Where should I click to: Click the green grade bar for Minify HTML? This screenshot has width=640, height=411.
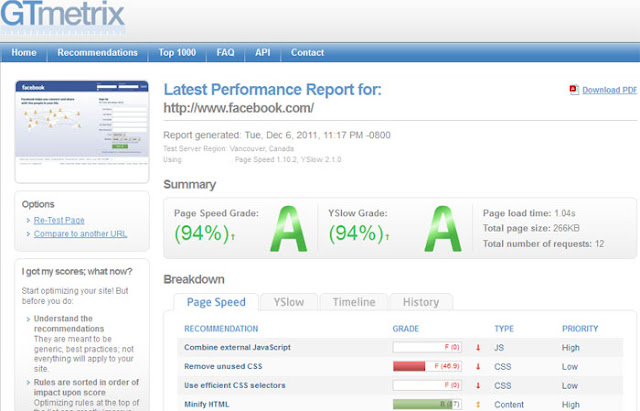427,404
